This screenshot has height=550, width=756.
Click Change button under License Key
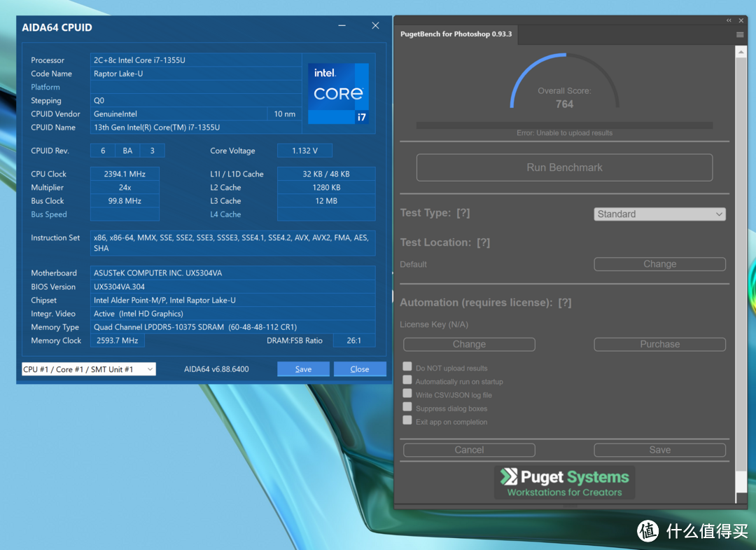coord(469,344)
